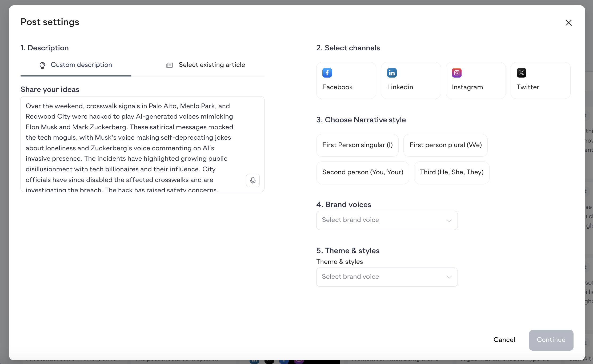Click the Continue button

click(551, 340)
